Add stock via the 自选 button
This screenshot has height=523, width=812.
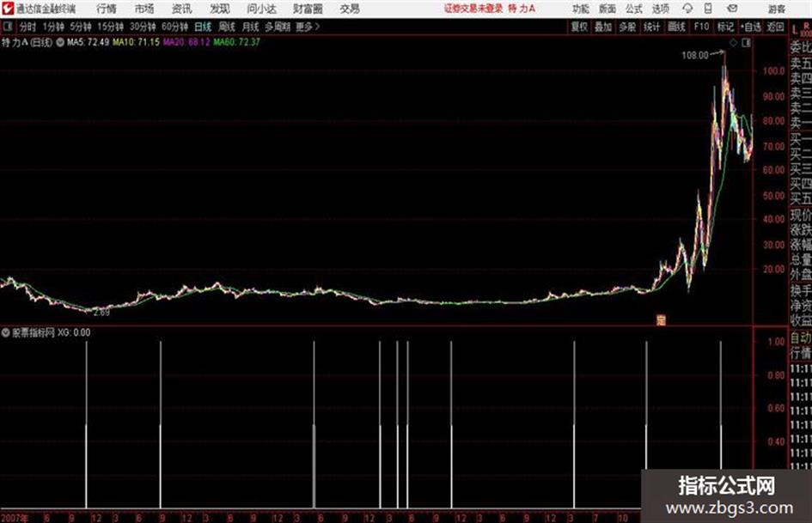tap(751, 27)
